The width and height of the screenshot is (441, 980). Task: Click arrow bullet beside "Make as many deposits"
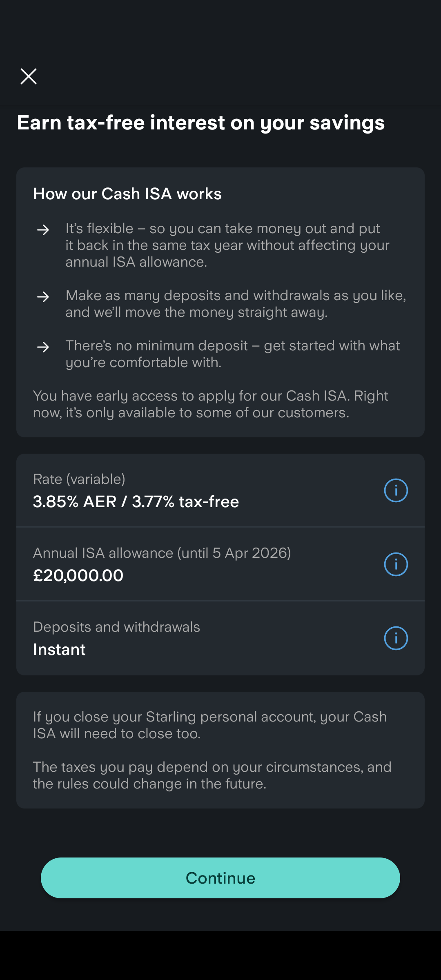tap(43, 297)
